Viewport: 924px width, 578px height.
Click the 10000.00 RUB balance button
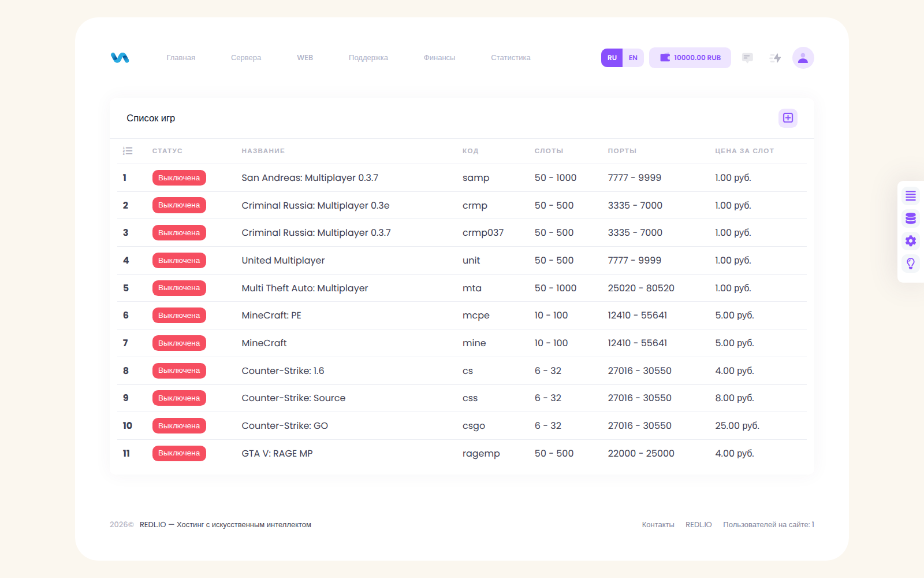[x=690, y=58]
